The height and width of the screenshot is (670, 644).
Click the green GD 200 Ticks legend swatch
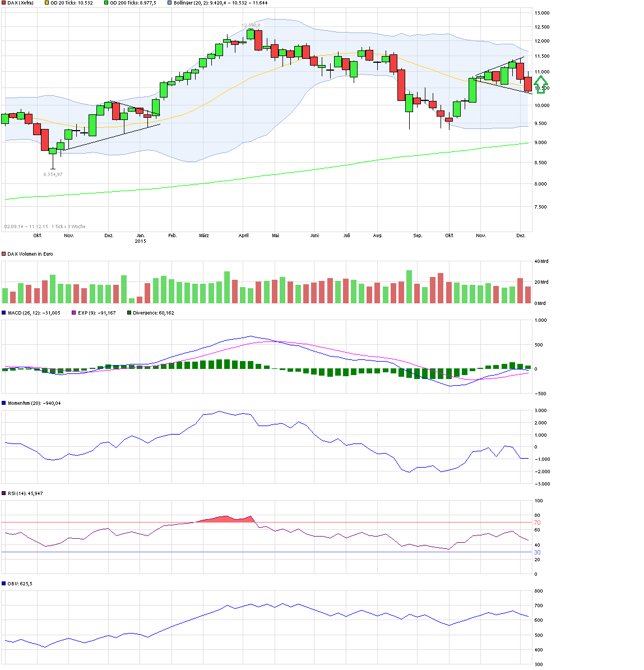[106, 3]
